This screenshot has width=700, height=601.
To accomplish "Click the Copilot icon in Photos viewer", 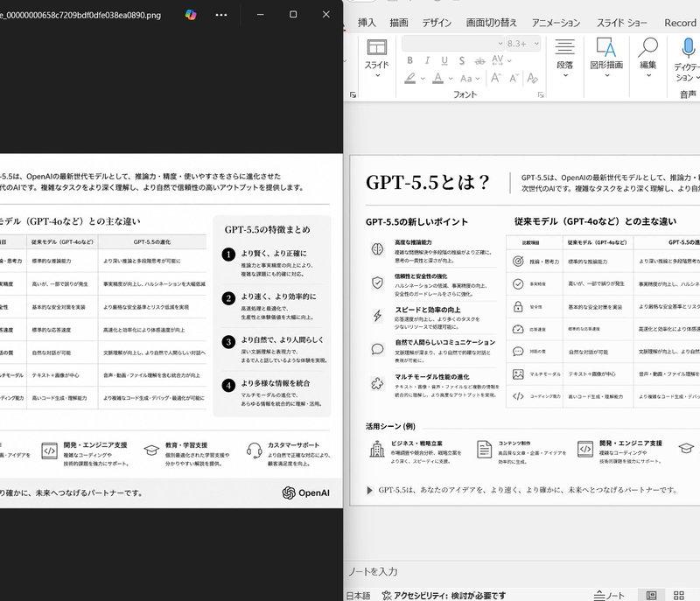I will (191, 15).
